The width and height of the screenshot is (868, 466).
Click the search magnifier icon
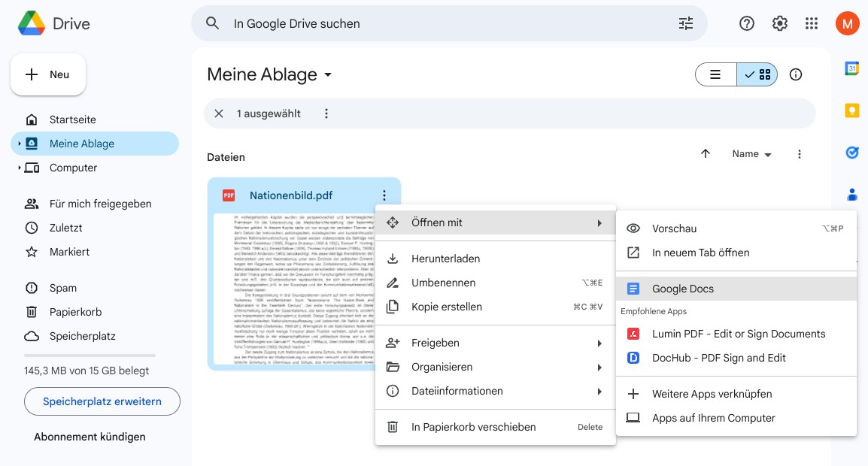[x=213, y=23]
